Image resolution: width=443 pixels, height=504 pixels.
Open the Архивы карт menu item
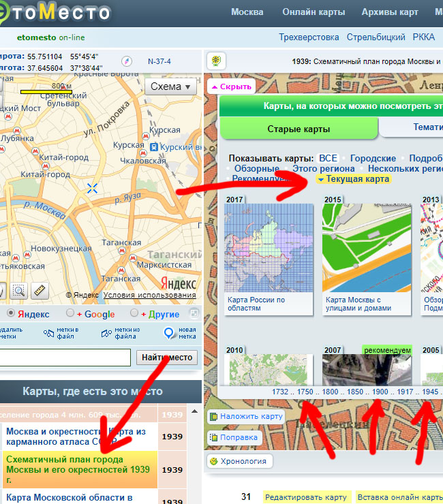coord(390,12)
